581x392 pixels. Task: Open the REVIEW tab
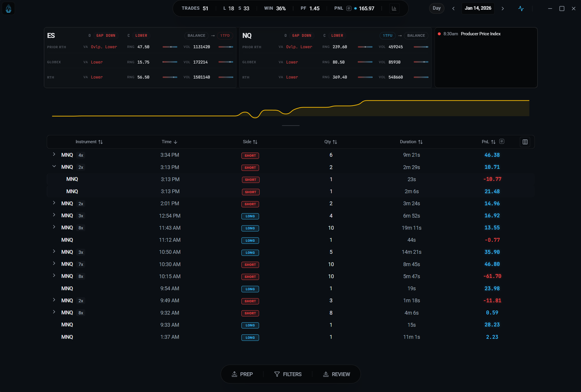[x=336, y=374]
